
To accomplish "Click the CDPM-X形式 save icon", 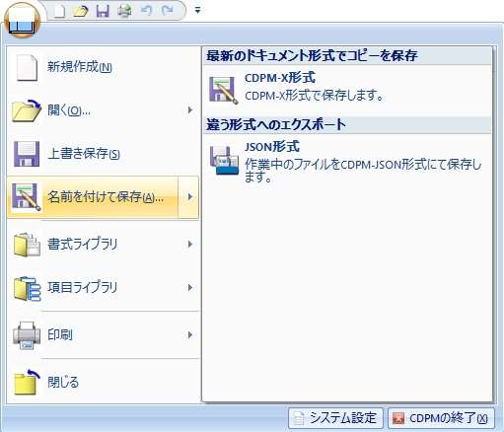I will point(223,91).
